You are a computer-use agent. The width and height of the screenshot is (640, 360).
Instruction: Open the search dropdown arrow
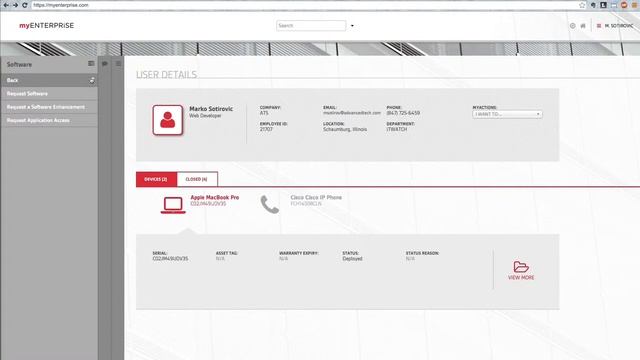click(352, 26)
